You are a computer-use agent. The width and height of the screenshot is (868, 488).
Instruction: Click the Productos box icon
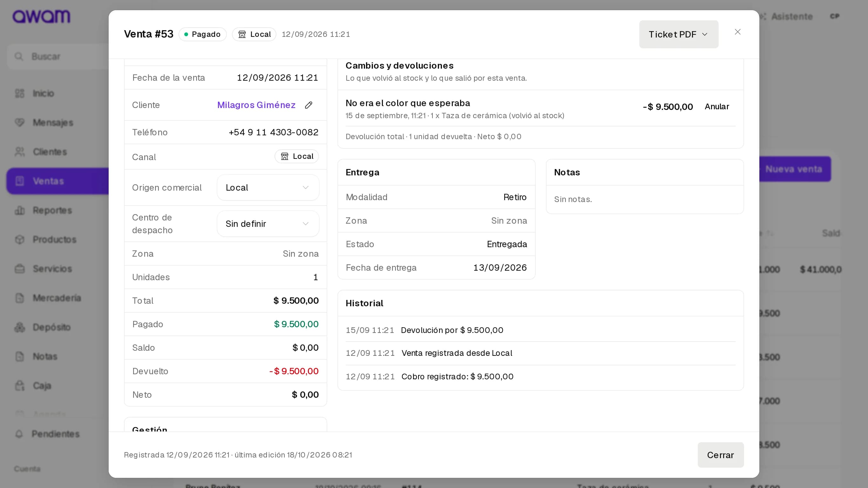tap(20, 240)
